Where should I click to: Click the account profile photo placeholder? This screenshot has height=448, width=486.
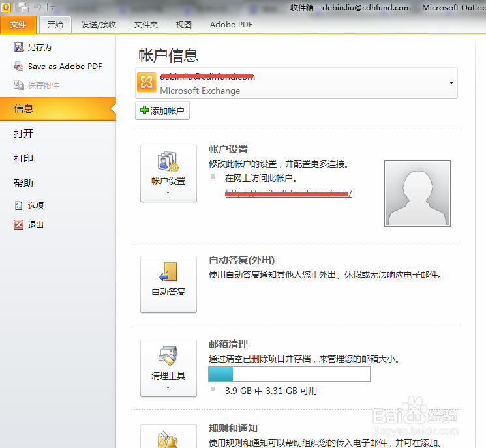pos(418,194)
